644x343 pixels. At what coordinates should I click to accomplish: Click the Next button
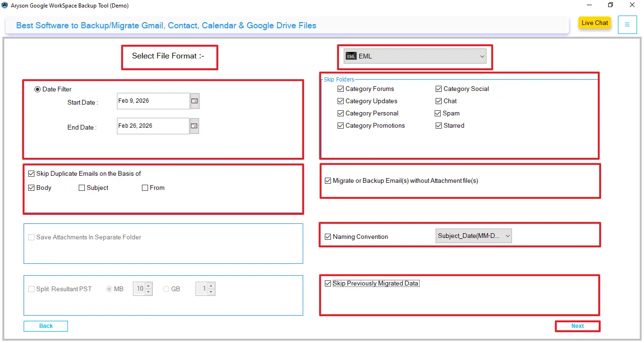pos(578,326)
